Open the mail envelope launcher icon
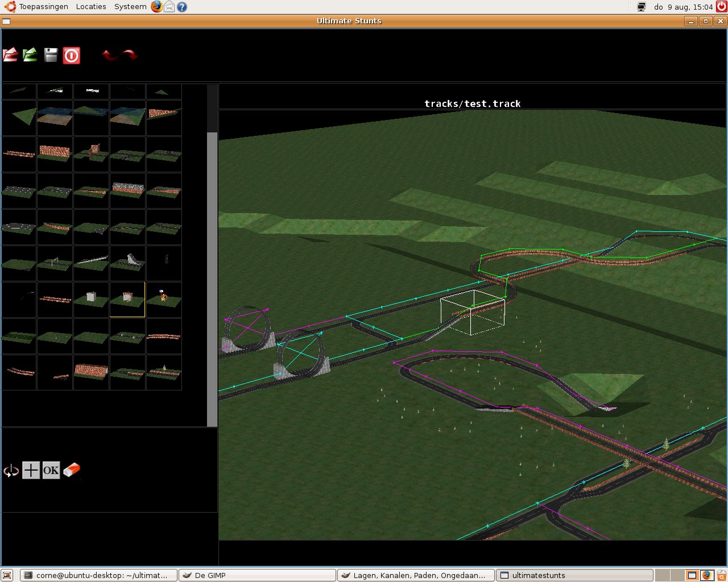Viewport: 728px width, 582px height. (169, 7)
